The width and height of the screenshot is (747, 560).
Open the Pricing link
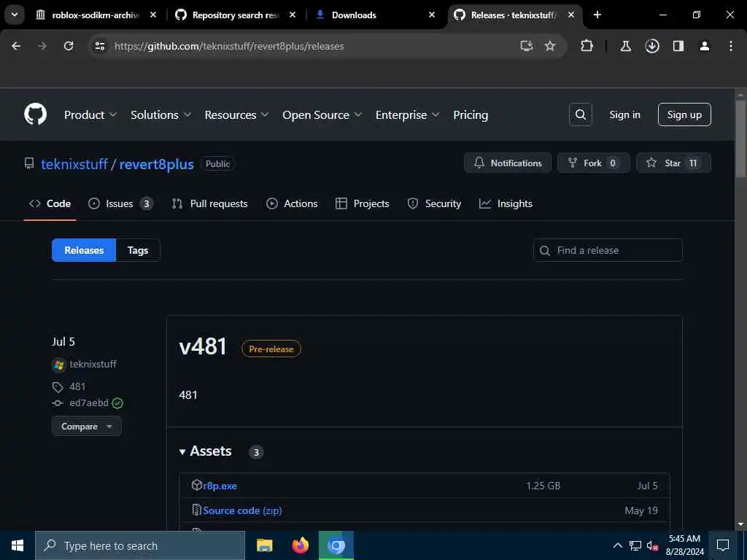(471, 114)
